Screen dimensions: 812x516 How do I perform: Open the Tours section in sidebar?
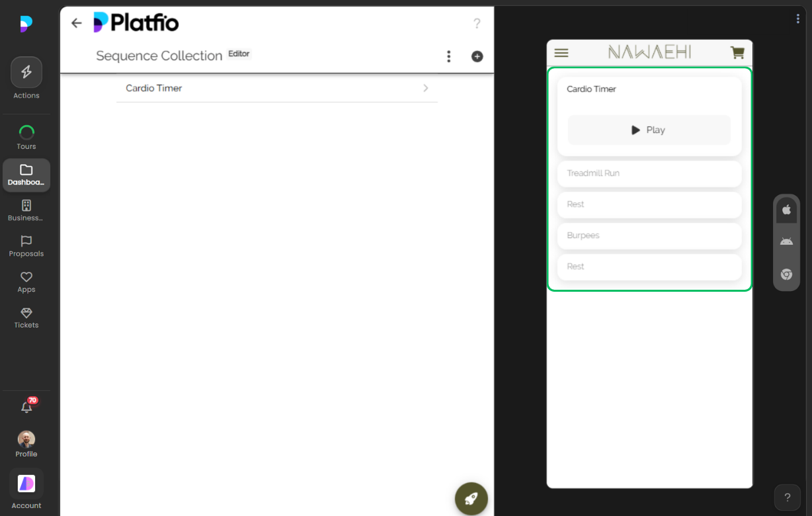tap(26, 132)
